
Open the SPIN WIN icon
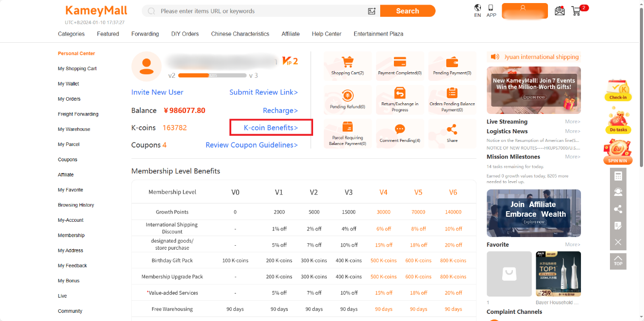(x=618, y=152)
